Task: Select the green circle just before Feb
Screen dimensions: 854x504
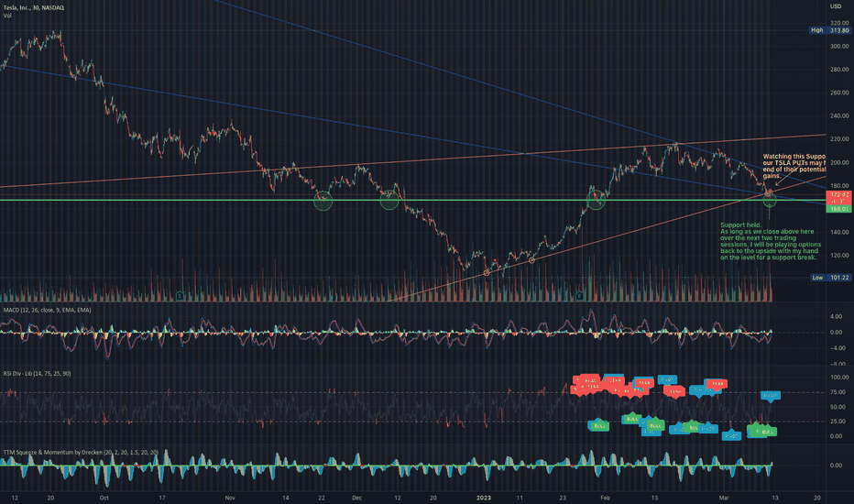Action: tap(596, 200)
